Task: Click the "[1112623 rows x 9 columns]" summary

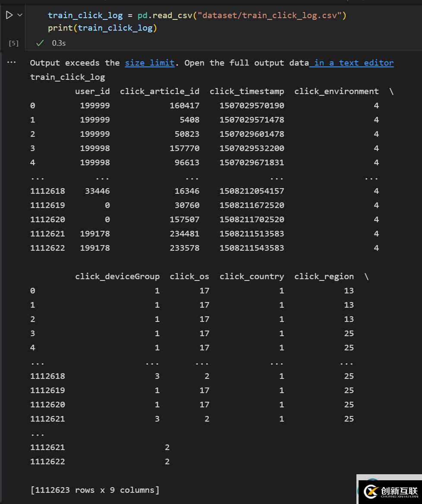Action: (x=95, y=490)
